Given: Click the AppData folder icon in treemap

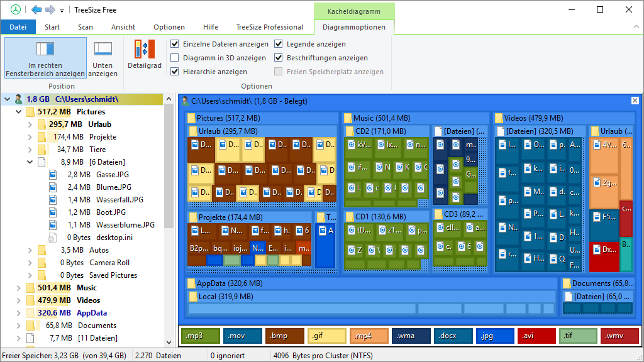Looking at the screenshot, I should pos(191,283).
